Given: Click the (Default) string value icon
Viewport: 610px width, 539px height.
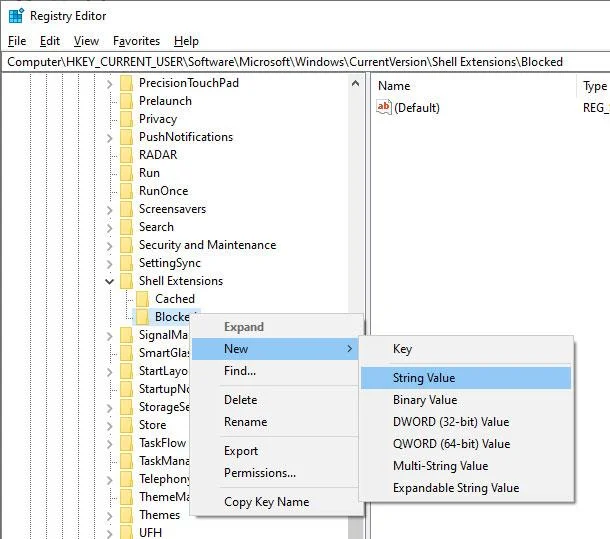Looking at the screenshot, I should pyautogui.click(x=384, y=107).
